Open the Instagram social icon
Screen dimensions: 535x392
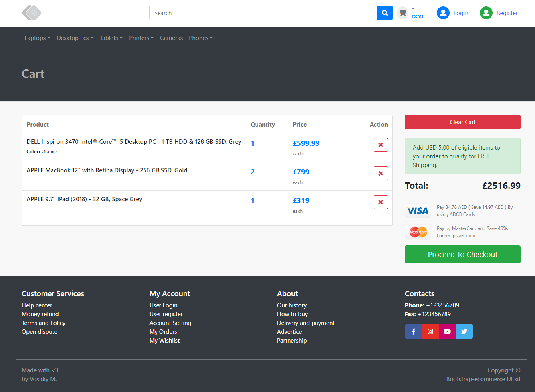pos(430,331)
